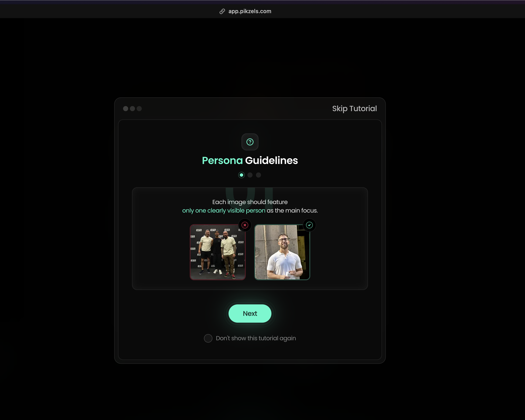Skip the tutorial via Skip Tutorial
The width and height of the screenshot is (525, 420).
(354, 109)
